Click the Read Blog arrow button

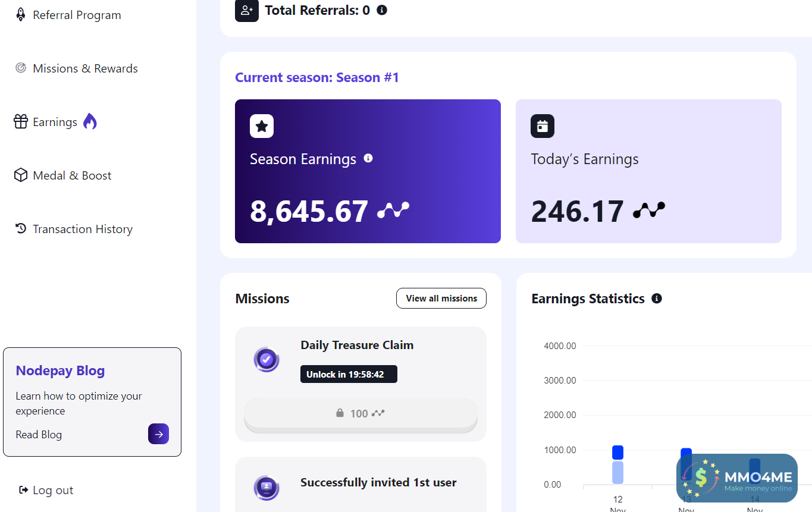(158, 434)
